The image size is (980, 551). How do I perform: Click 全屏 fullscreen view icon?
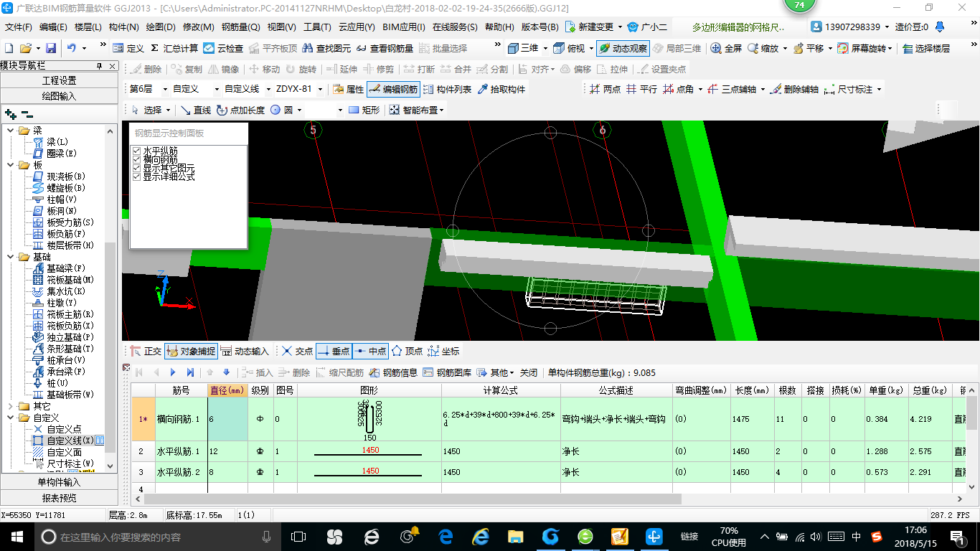pos(726,48)
